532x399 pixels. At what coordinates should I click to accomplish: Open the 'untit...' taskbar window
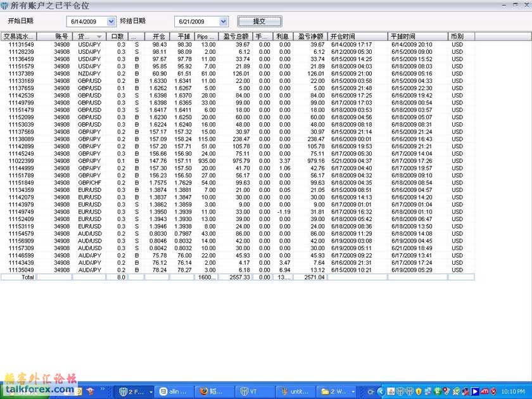tap(295, 391)
